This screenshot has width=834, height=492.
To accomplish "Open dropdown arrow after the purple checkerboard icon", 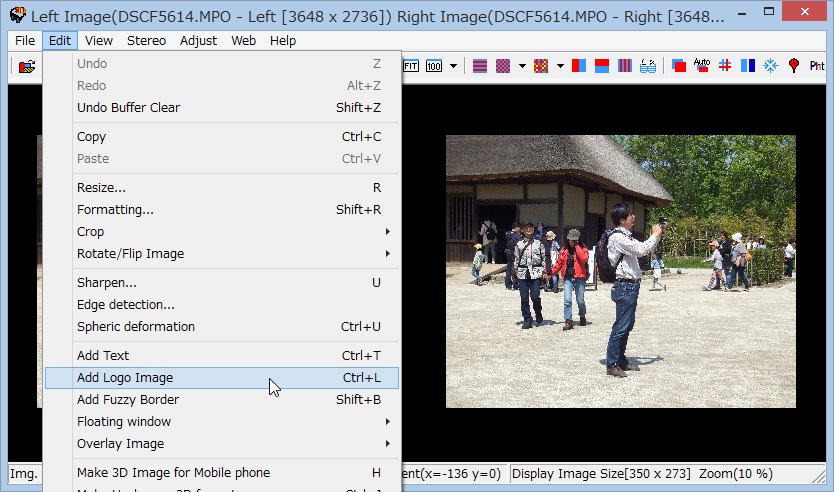I will tap(522, 66).
